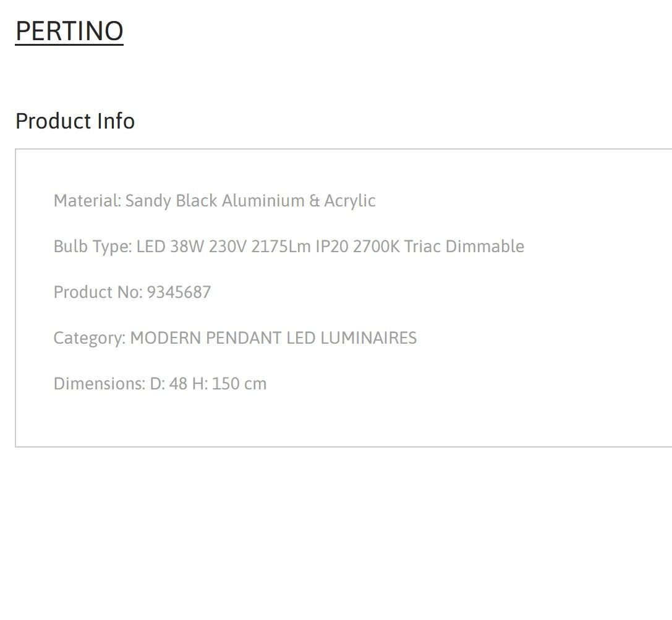Click the Category: MODERN PENDANT LED LUMINAIRES line
This screenshot has width=672, height=620.
click(x=235, y=338)
